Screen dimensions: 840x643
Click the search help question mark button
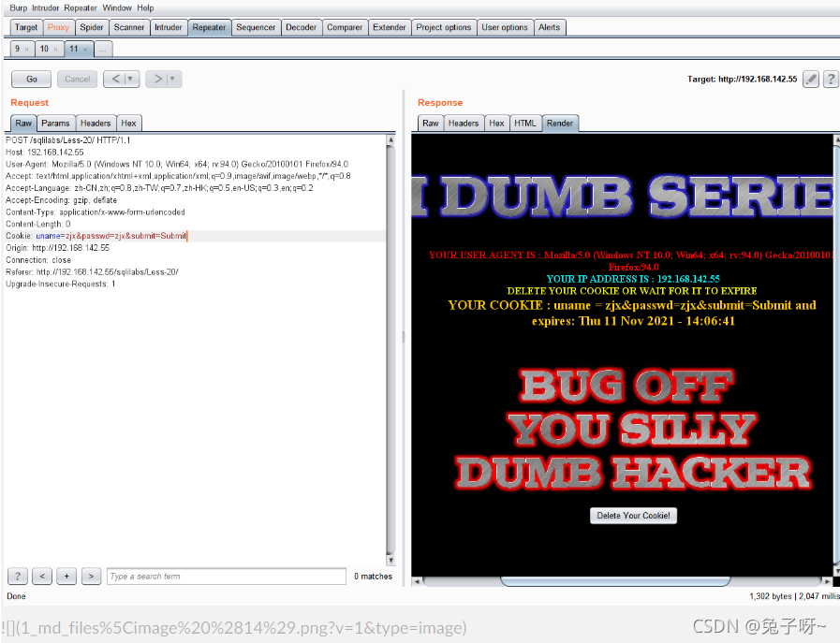tap(17, 576)
